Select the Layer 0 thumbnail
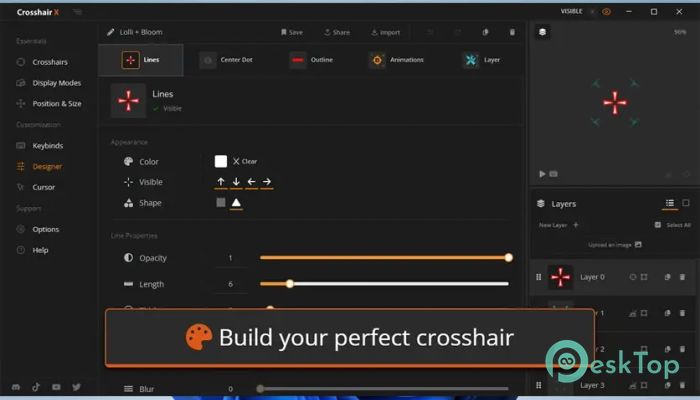Screen dimensions: 700x400 [560, 277]
